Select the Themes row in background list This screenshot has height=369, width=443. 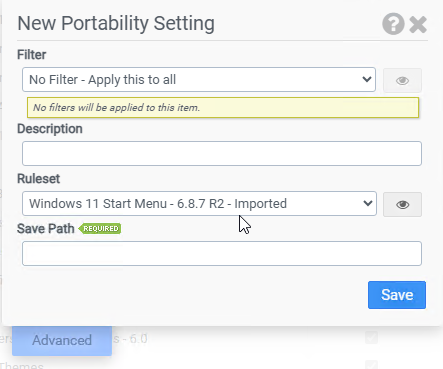[x=22, y=365]
